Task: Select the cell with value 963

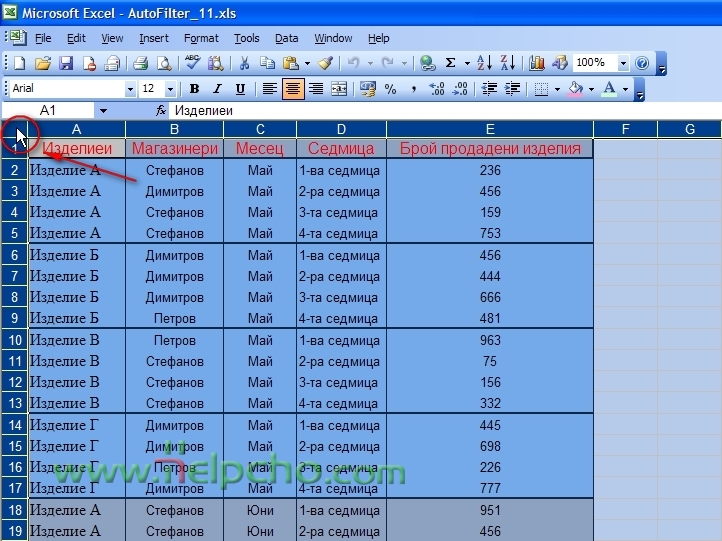Action: (490, 340)
